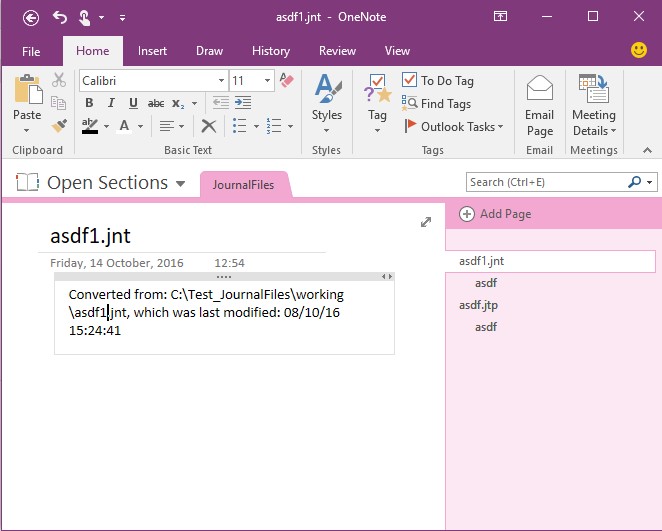Open numbering library dropdown arrow
Screen dimensions: 662x531
click(x=290, y=126)
